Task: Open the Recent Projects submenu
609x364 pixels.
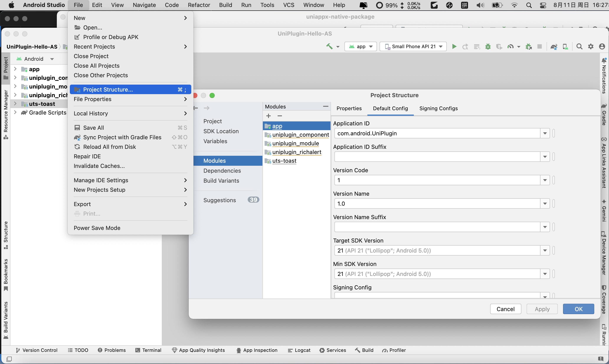Action: (x=130, y=47)
